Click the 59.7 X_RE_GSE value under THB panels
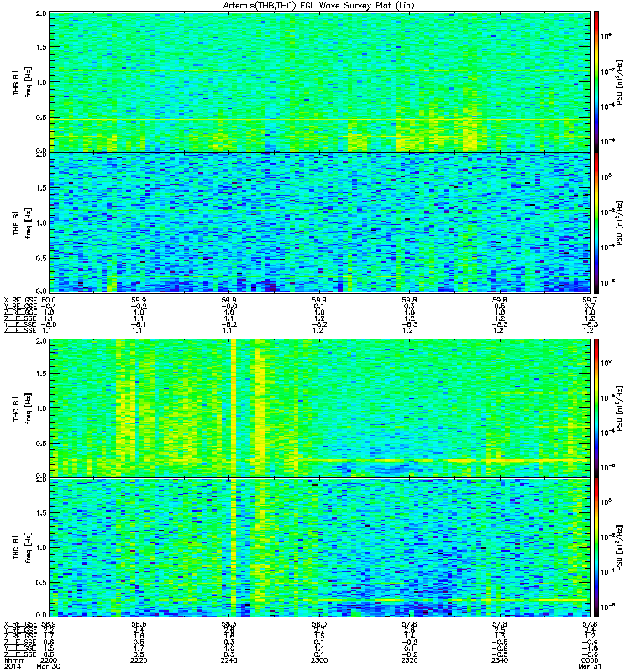630x672 pixels. [591, 301]
